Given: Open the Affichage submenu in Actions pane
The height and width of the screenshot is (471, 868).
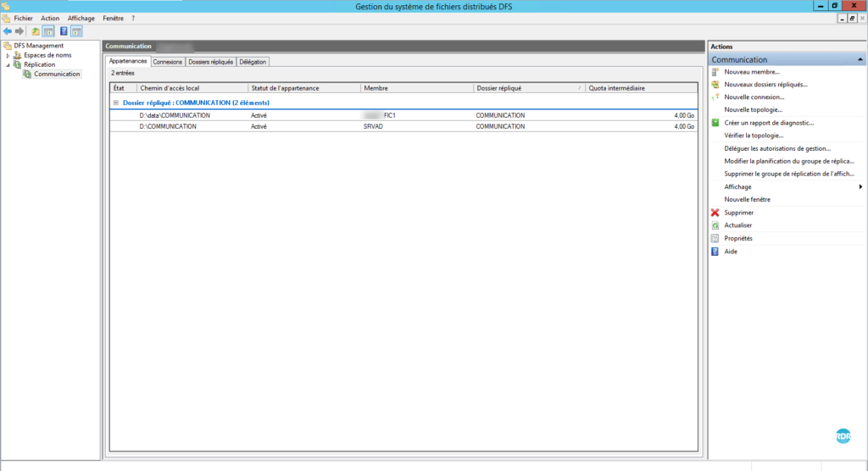Looking at the screenshot, I should pos(860,186).
